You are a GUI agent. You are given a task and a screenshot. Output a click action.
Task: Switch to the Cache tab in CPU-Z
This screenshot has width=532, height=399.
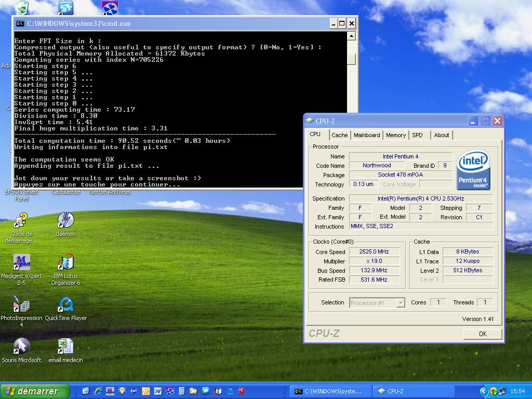tap(339, 135)
